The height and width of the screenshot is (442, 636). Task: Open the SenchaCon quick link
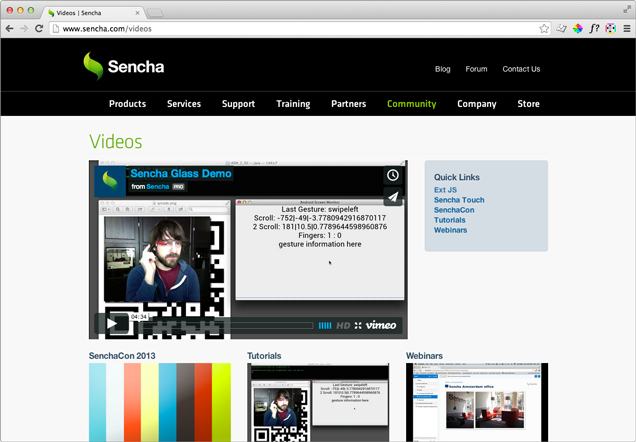pos(454,210)
